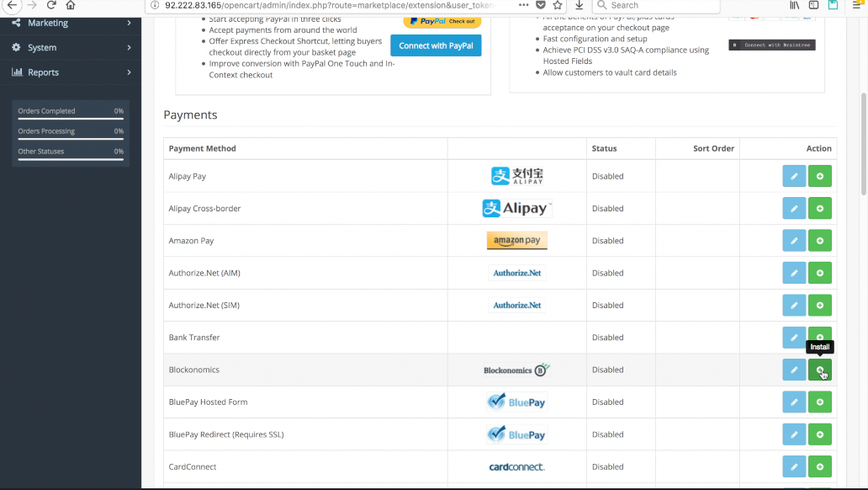This screenshot has height=490, width=868.
Task: Install the Blockonomics extension
Action: [820, 370]
